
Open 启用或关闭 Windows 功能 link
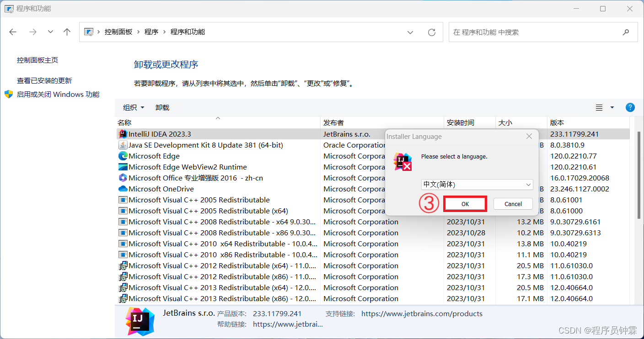point(58,94)
